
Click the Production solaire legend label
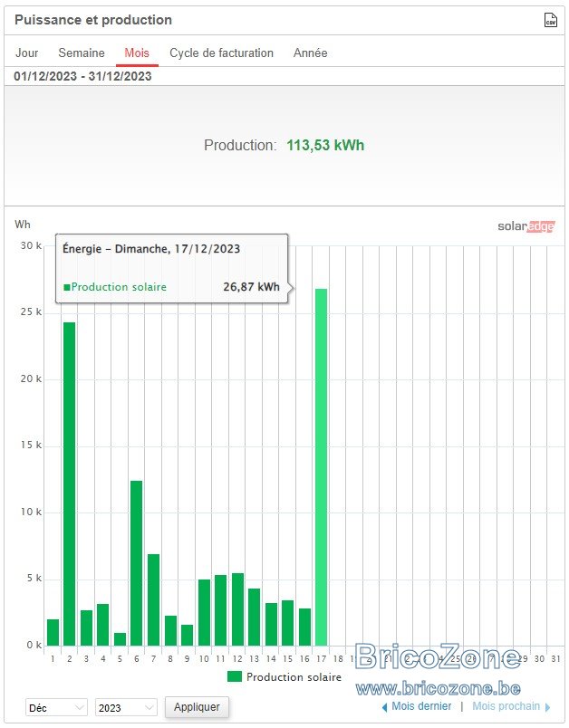coord(294,677)
